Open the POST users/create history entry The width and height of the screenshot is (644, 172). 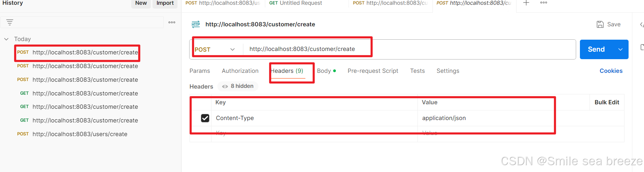[x=72, y=134]
